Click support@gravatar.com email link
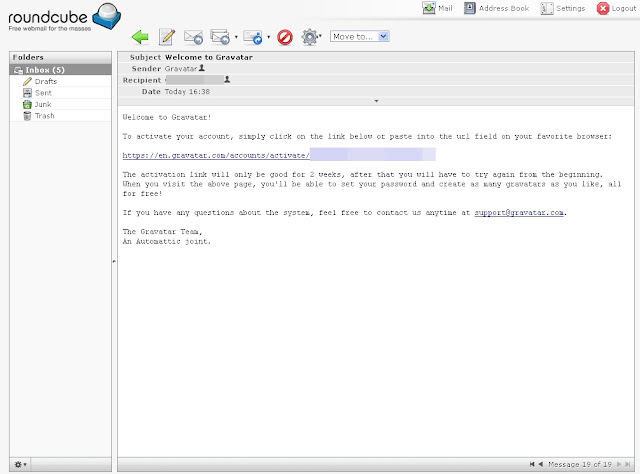Screen dimensions: 640x474 pos(519,212)
